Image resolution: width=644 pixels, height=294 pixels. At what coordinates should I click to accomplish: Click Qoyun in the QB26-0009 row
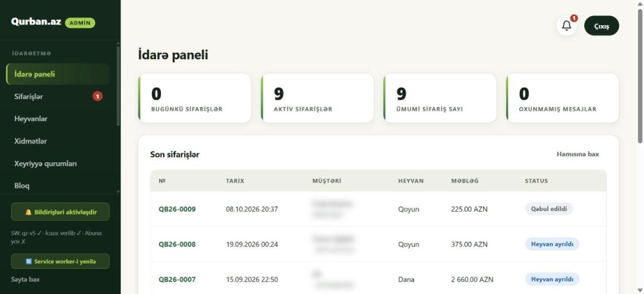[x=408, y=209]
